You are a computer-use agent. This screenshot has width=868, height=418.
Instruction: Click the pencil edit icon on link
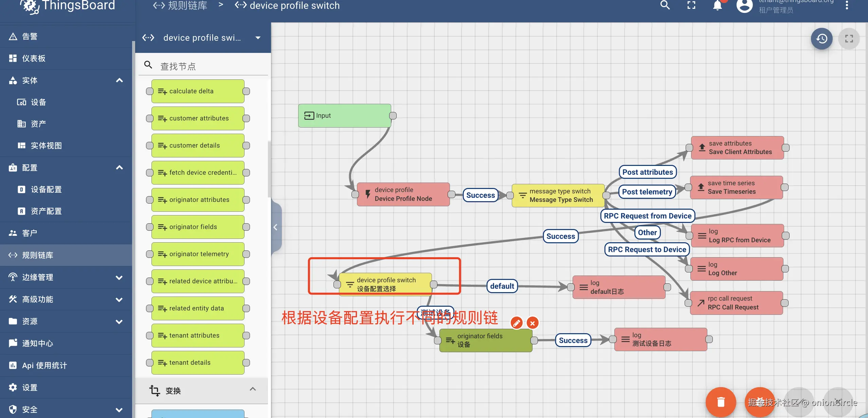pos(517,323)
